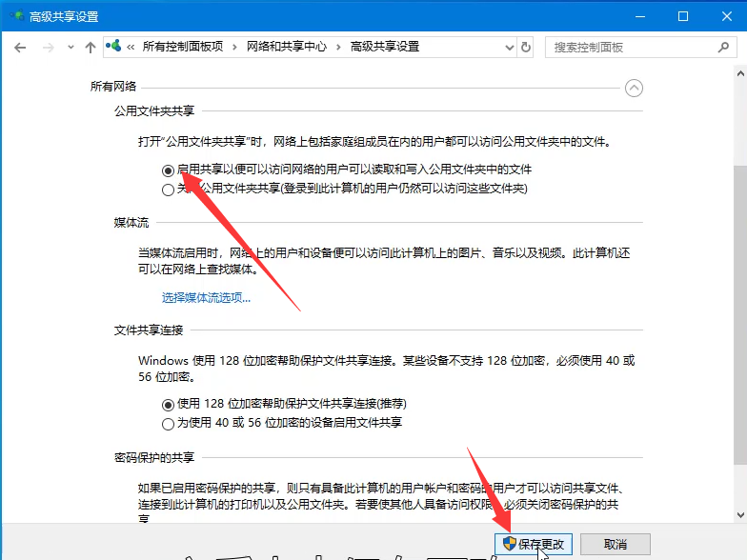Click the Back navigation arrow
The image size is (747, 560).
point(20,47)
